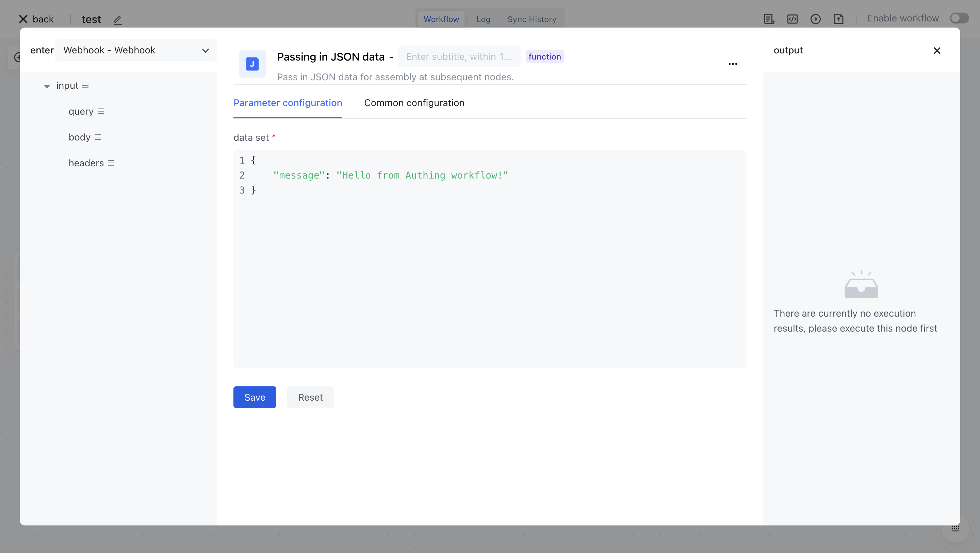980x553 pixels.
Task: Click the menu icon next to query
Action: tap(100, 112)
